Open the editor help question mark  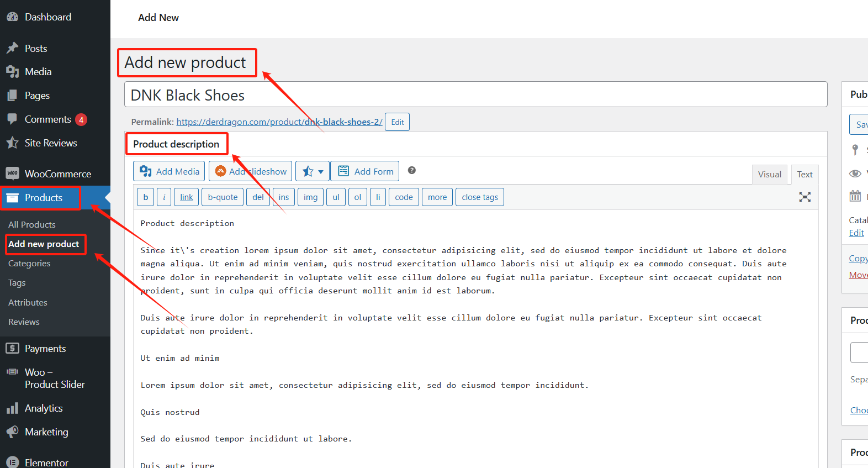coord(412,170)
